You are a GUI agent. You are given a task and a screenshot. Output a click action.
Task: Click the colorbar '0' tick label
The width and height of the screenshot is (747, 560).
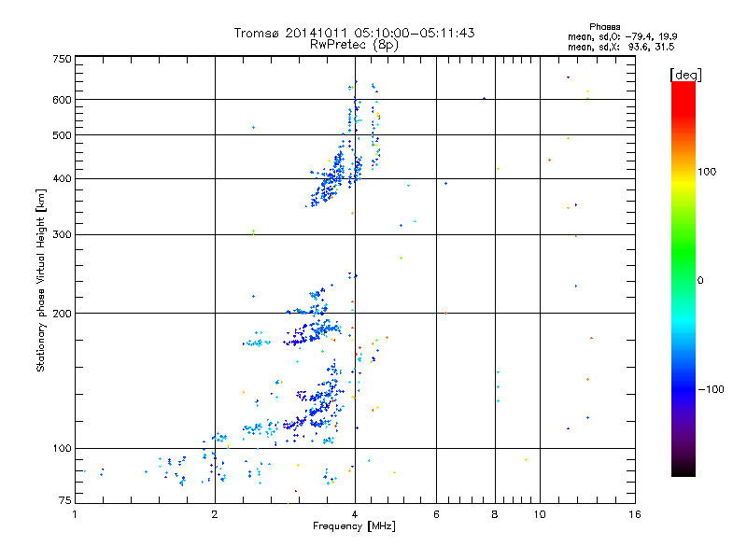click(x=700, y=281)
